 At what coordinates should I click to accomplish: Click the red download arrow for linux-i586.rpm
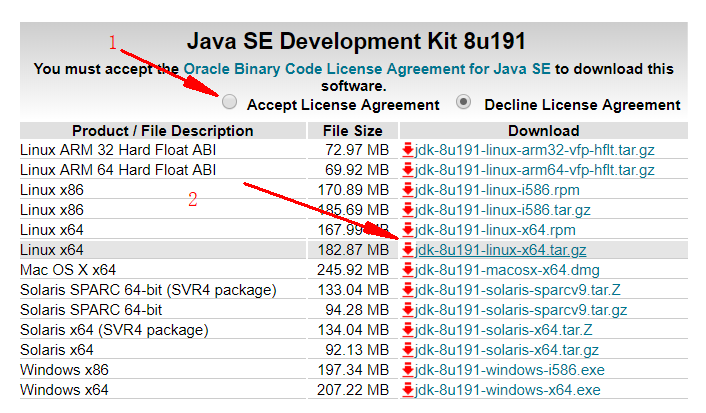408,190
